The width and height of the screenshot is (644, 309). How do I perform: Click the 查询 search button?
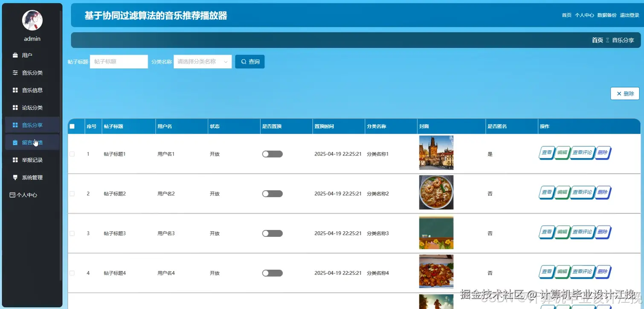249,61
